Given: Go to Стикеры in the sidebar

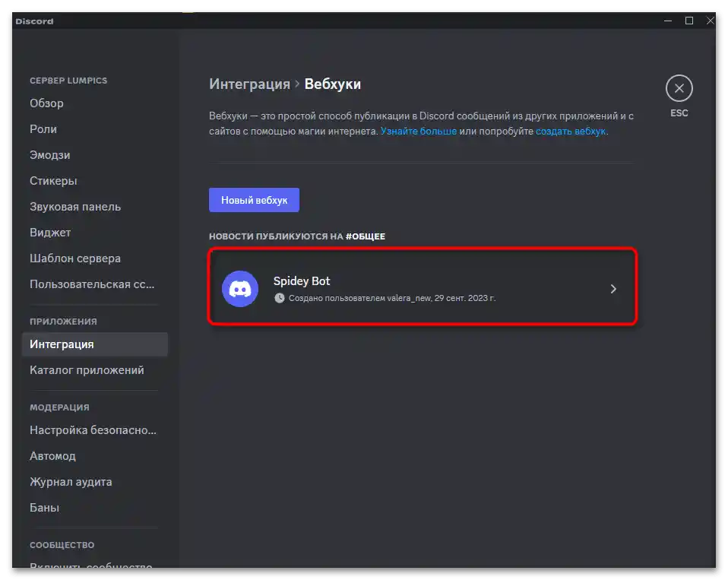Looking at the screenshot, I should [x=53, y=181].
